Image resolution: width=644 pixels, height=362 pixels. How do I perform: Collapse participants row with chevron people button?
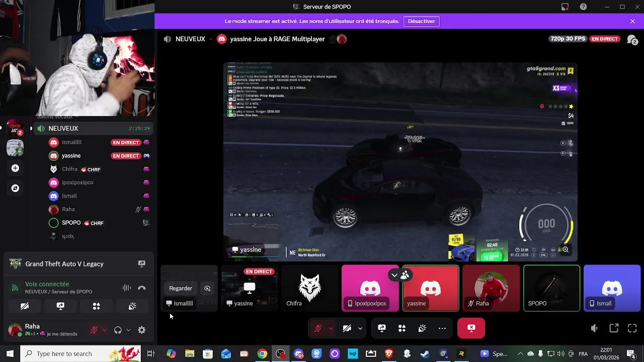[x=399, y=275]
